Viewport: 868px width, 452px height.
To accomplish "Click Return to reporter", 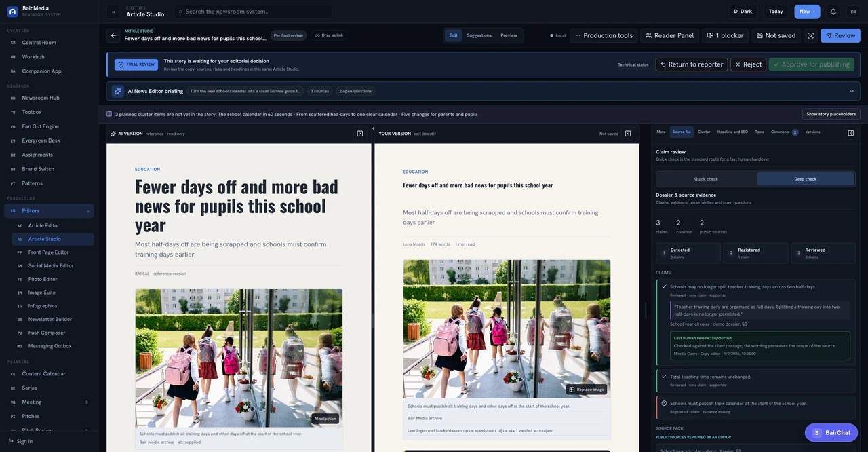I will click(x=692, y=64).
